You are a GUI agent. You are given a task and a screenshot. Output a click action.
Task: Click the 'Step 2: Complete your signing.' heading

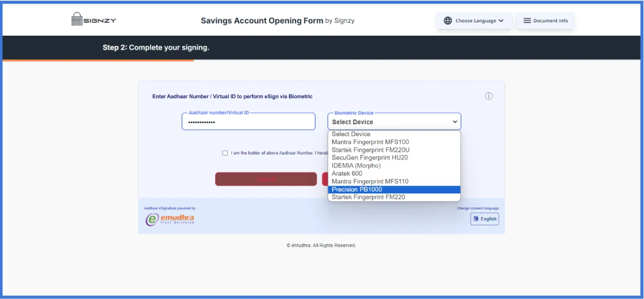(x=156, y=48)
